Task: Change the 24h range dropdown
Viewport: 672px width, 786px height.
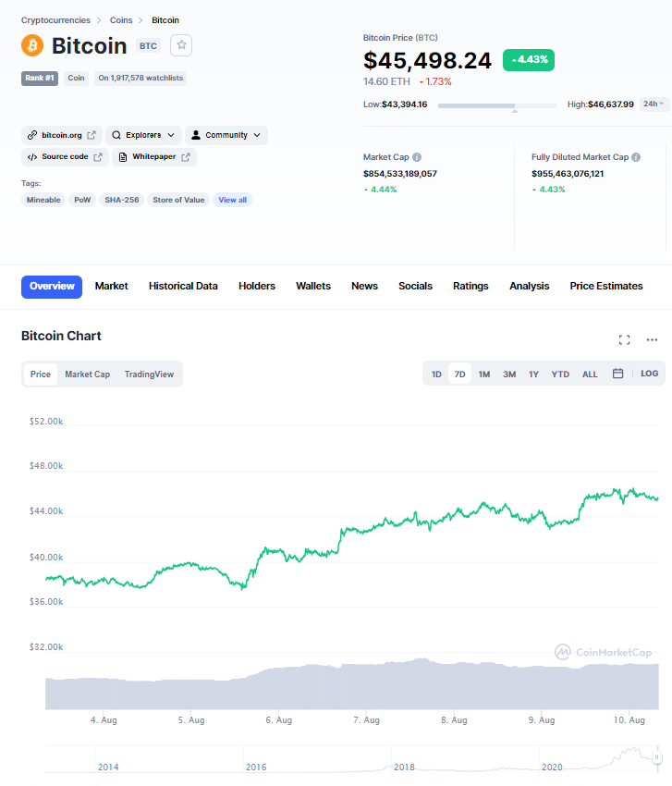Action: [654, 104]
